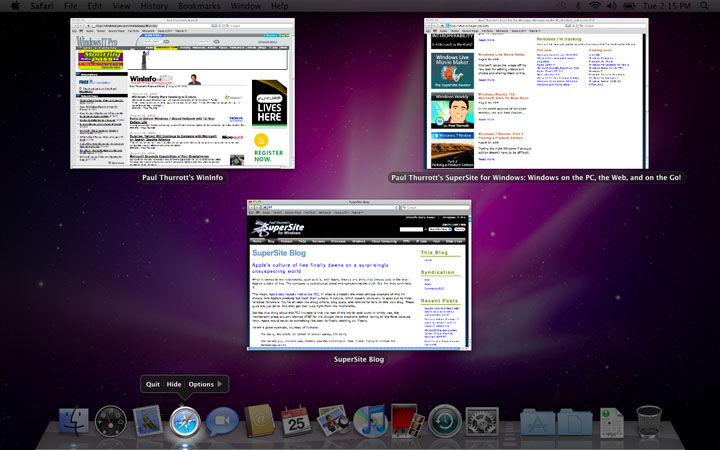The image size is (720, 450).
Task: Choose Options in the Safari dock menu
Action: pos(201,384)
